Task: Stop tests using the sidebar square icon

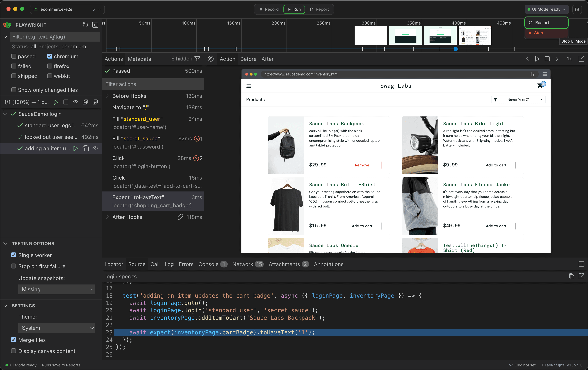Action: point(66,102)
